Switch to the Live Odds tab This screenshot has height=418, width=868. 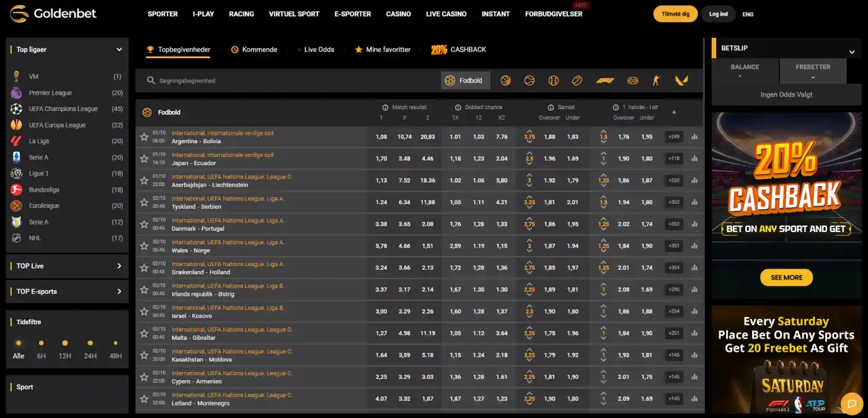(316, 50)
